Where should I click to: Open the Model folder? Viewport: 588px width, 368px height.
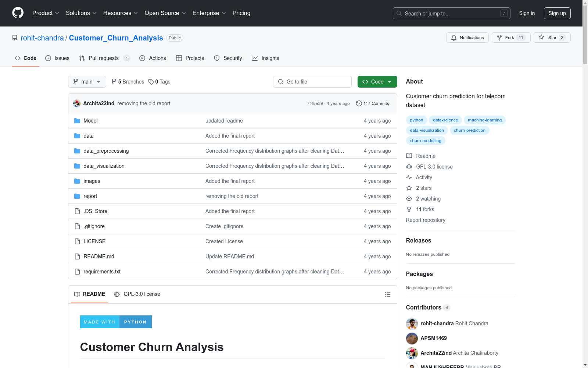coord(90,121)
